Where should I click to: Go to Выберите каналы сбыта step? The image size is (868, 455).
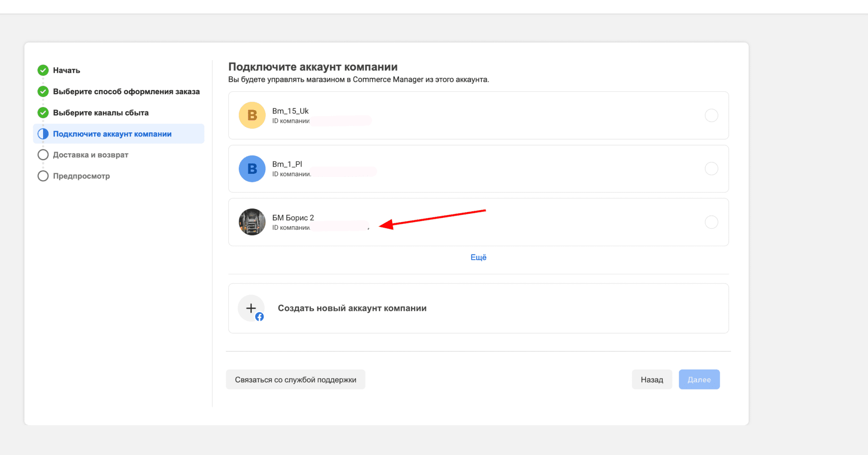(x=101, y=113)
